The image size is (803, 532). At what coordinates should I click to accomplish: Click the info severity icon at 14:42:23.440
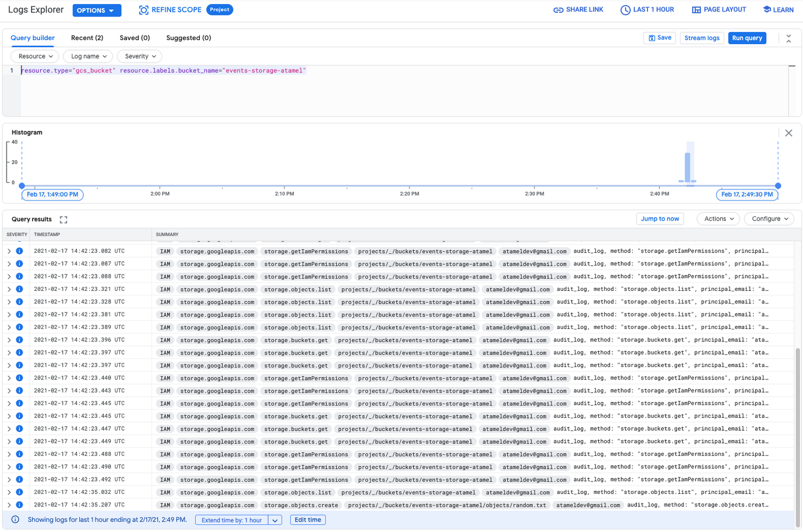pos(20,378)
